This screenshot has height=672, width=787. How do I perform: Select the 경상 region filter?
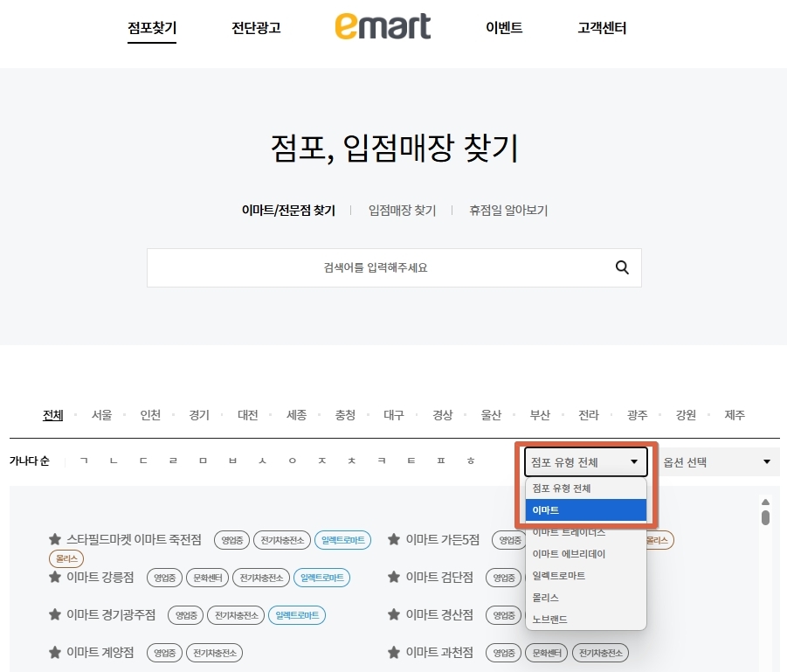point(442,415)
